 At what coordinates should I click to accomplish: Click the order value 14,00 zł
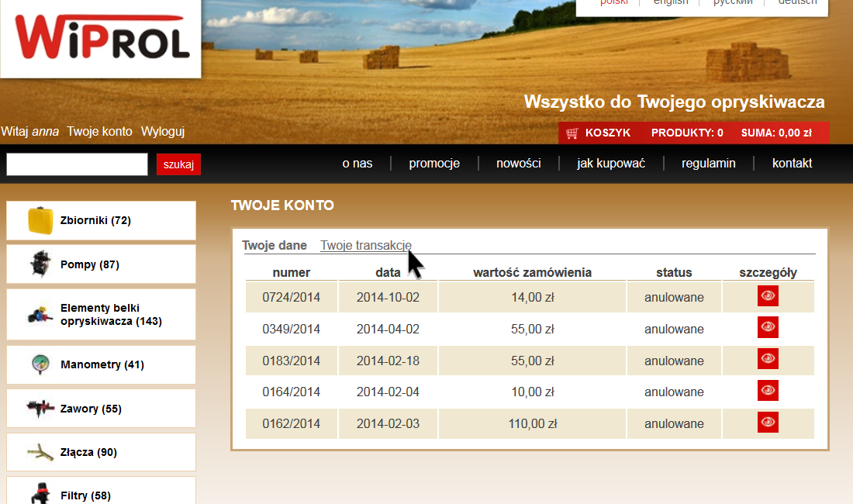(533, 298)
